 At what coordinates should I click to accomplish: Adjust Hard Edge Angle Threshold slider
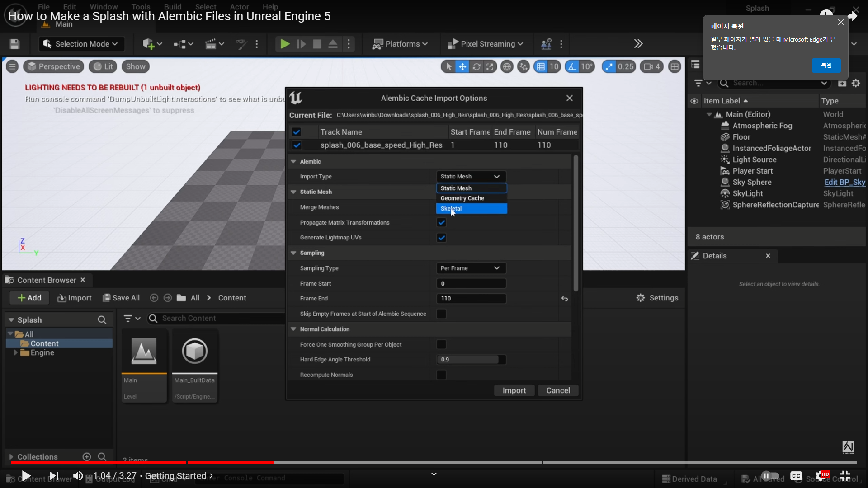click(470, 360)
